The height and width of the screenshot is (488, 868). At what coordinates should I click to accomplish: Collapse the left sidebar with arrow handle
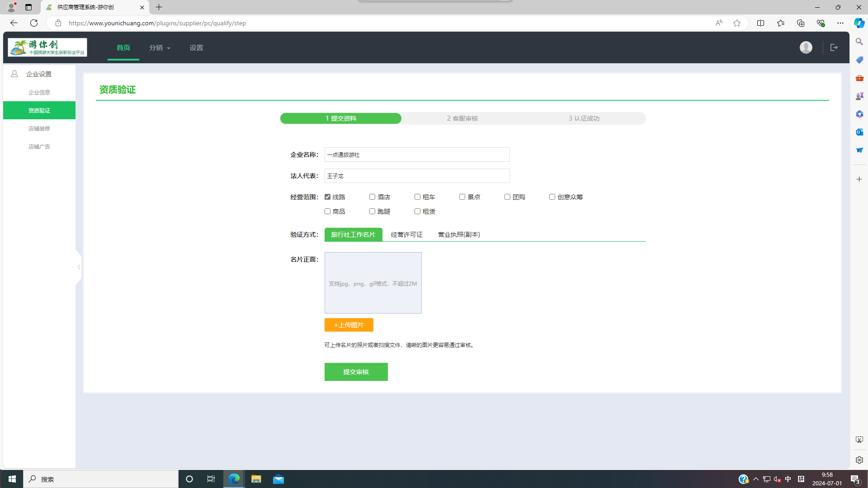tap(79, 267)
